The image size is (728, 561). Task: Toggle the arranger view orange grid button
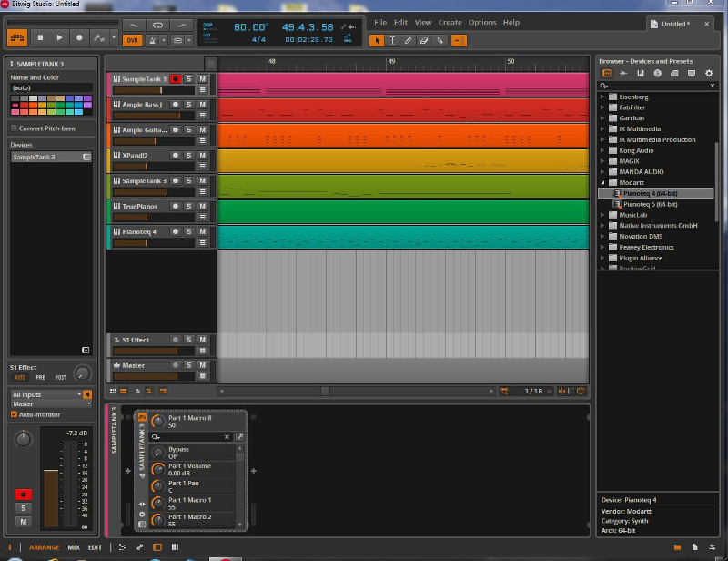tap(17, 37)
